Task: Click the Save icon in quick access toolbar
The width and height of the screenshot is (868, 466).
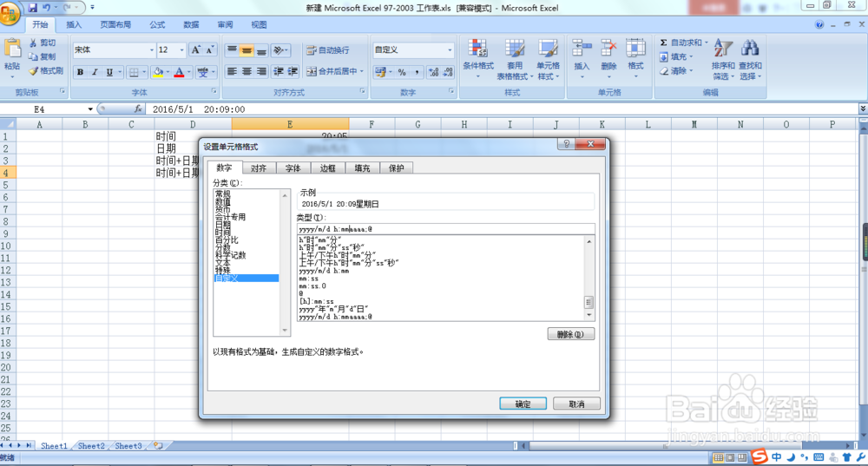Action: coord(33,8)
